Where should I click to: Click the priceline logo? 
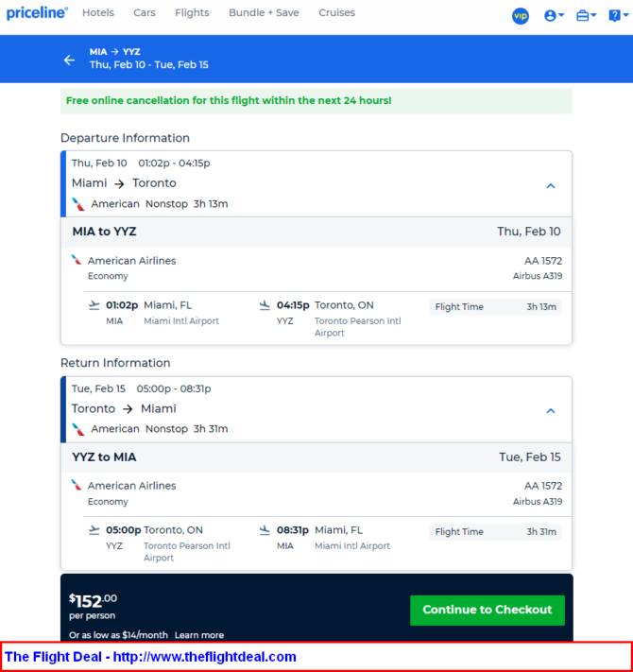(x=37, y=13)
